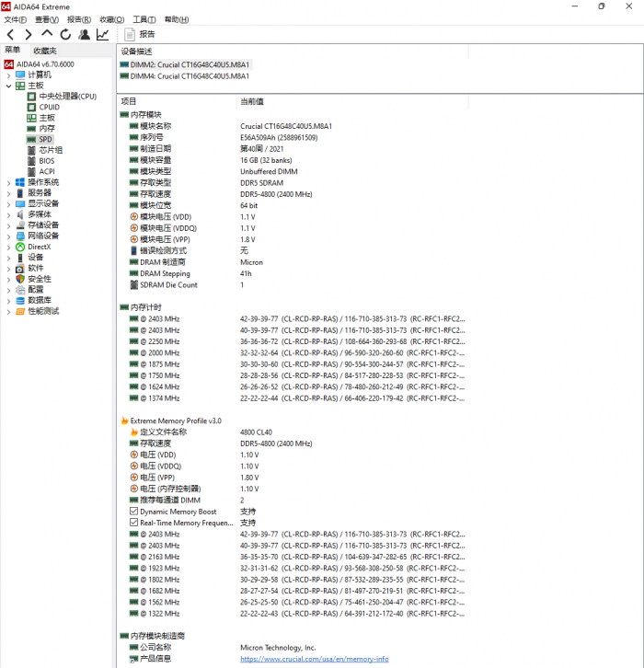The image size is (644, 668).
Task: Select 中央处理器(CPU) icon in tree
Action: coord(31,97)
